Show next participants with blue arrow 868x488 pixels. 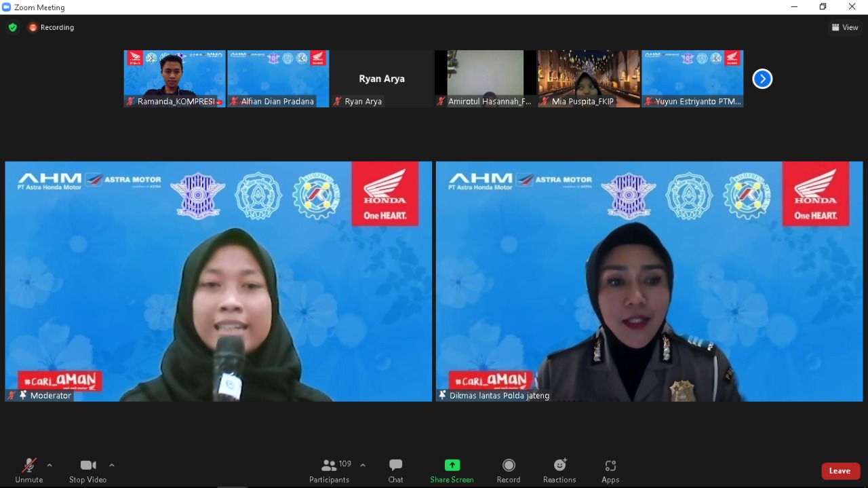click(x=762, y=79)
